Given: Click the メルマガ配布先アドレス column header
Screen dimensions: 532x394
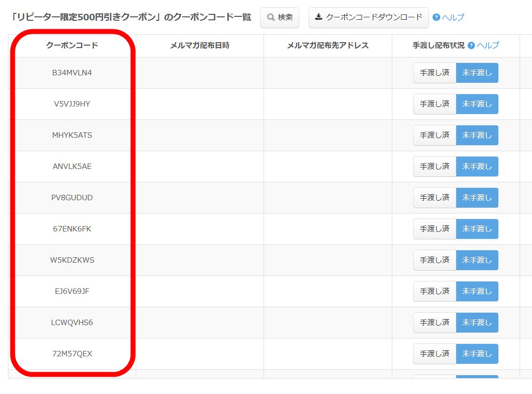Looking at the screenshot, I should point(327,46).
